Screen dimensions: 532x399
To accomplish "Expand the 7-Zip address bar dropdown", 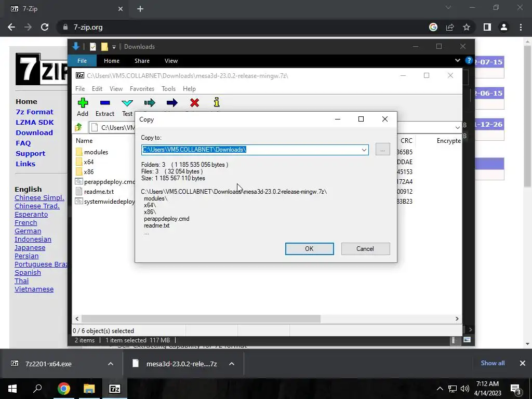I will pyautogui.click(x=457, y=128).
